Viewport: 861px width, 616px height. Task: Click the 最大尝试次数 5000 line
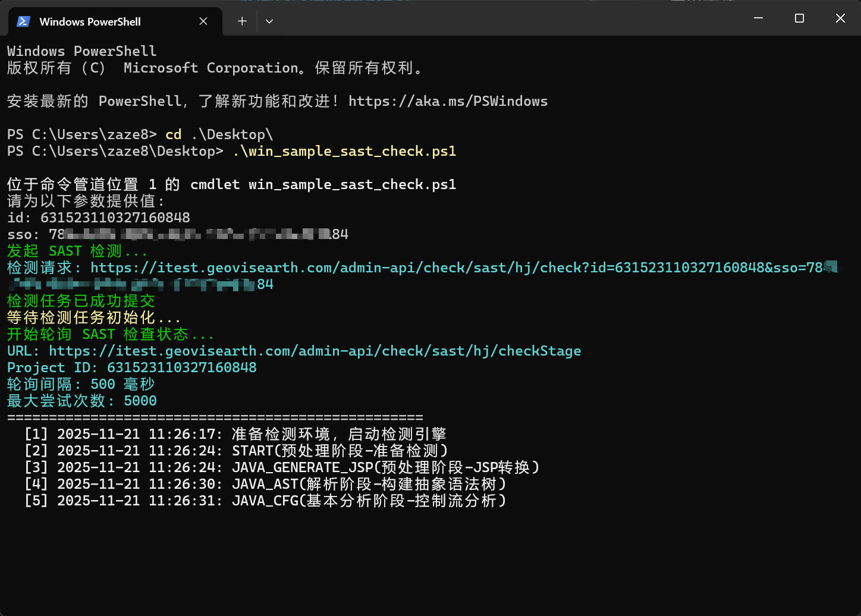pos(82,401)
